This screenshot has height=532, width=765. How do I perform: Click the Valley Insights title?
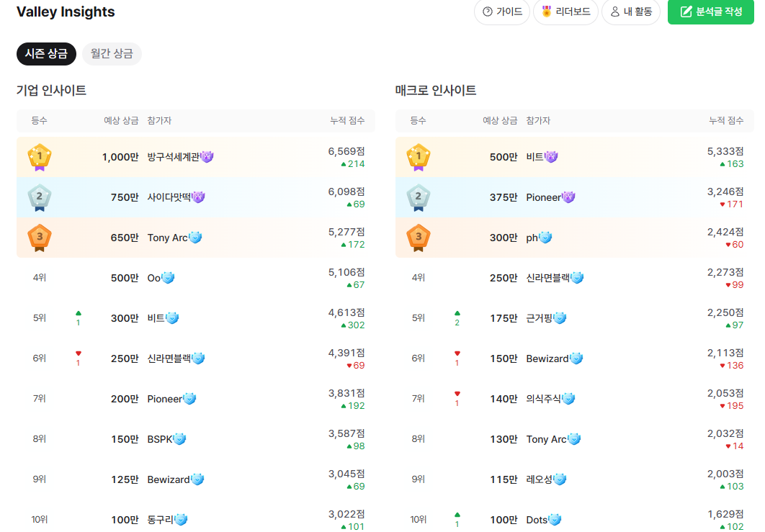(x=66, y=12)
